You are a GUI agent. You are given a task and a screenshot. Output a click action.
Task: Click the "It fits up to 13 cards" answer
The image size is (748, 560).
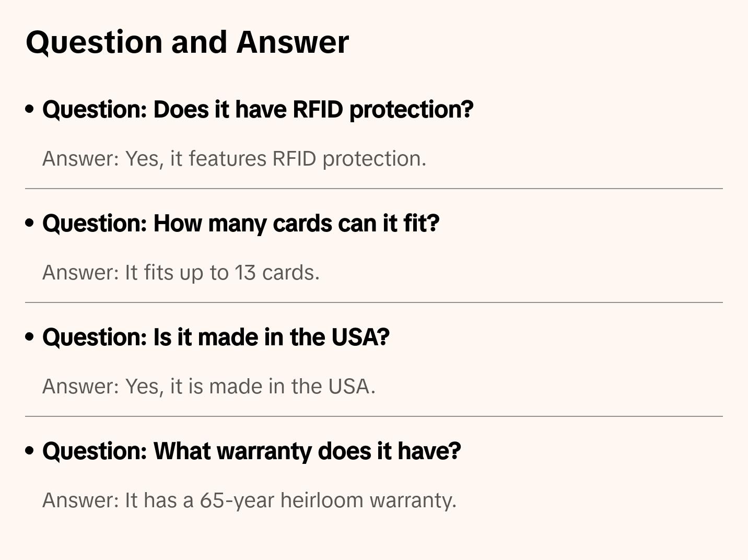coord(181,273)
